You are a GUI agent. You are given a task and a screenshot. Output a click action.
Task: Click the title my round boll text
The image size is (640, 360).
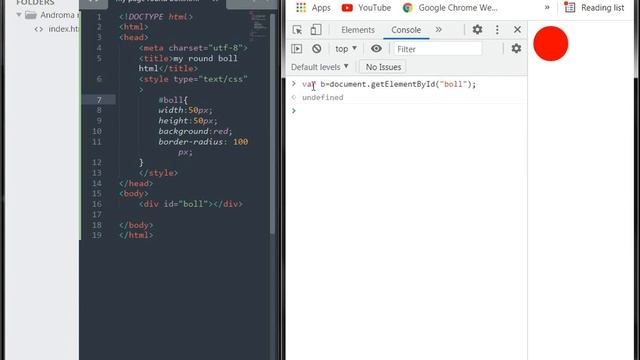(188, 63)
